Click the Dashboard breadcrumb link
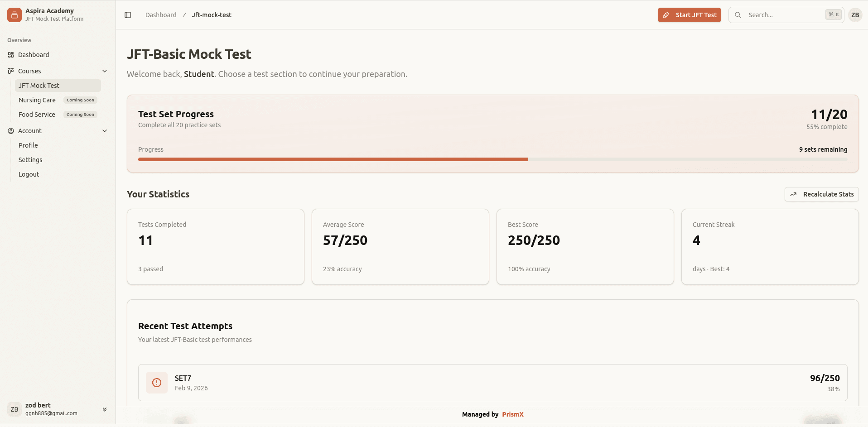The width and height of the screenshot is (868, 427). point(161,15)
